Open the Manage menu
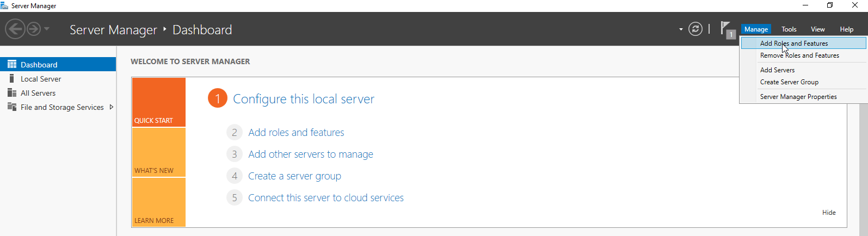The height and width of the screenshot is (236, 868). 756,29
